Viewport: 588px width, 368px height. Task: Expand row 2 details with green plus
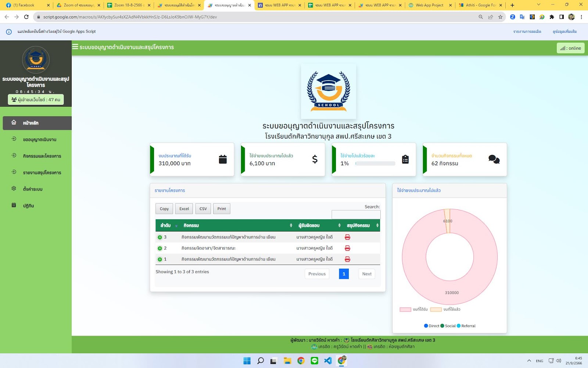click(160, 248)
